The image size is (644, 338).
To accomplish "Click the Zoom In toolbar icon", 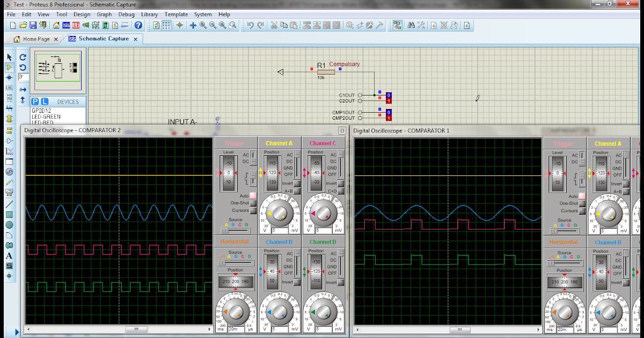I will point(202,25).
